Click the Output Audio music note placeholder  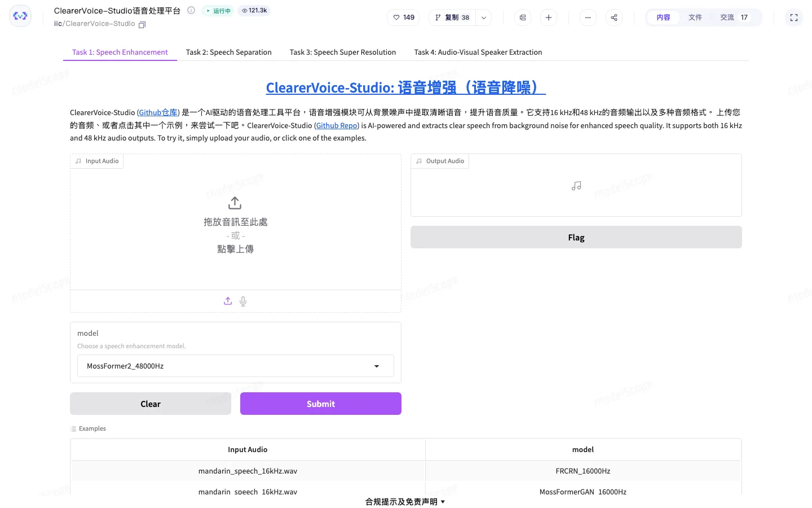(x=576, y=186)
